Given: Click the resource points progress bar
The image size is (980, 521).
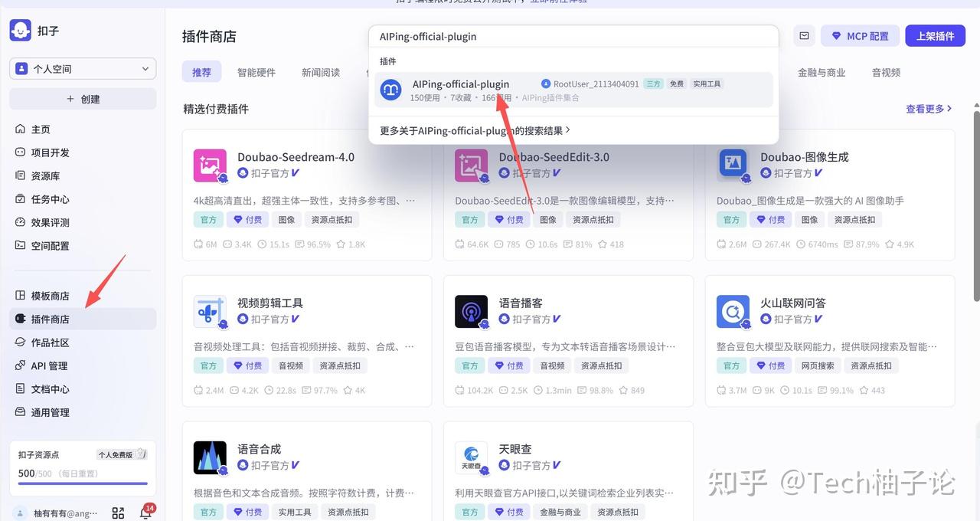Looking at the screenshot, I should coord(83,483).
